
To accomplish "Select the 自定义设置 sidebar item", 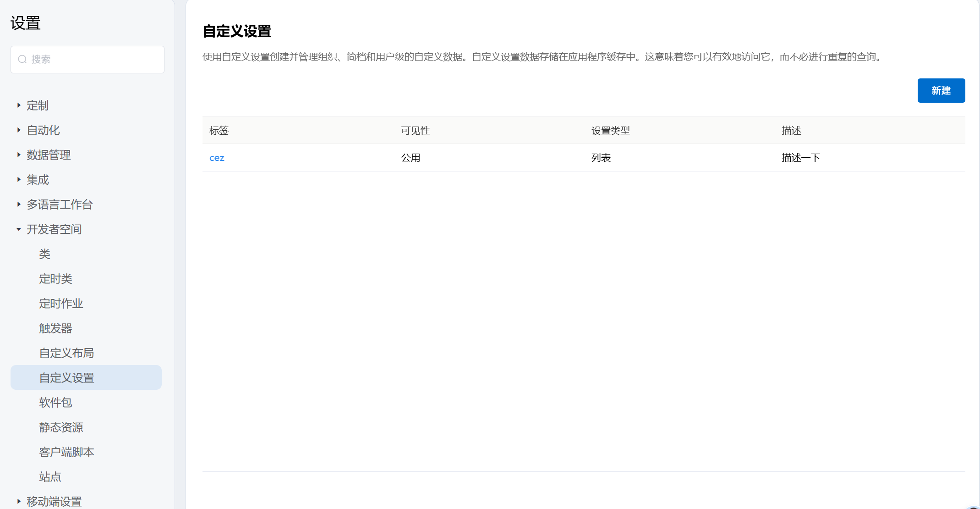I will tap(66, 378).
